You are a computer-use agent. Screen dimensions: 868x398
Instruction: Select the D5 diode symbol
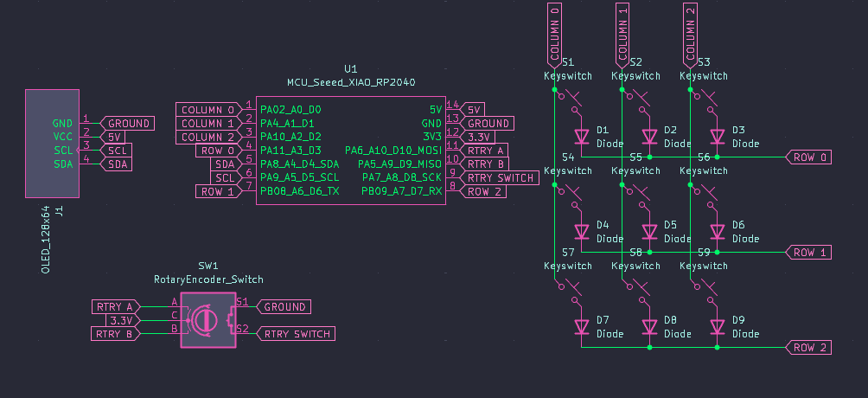[x=649, y=231]
